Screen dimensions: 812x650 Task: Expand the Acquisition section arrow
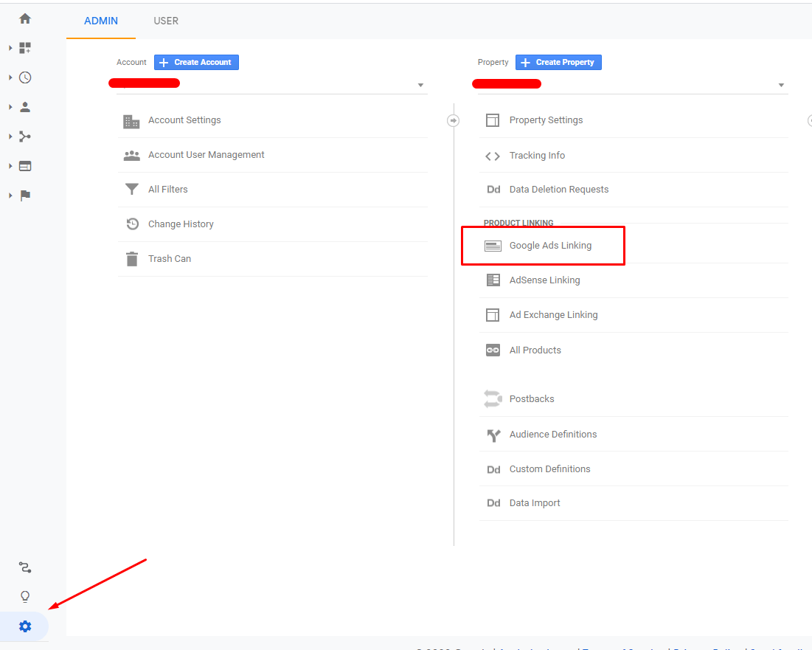point(10,136)
